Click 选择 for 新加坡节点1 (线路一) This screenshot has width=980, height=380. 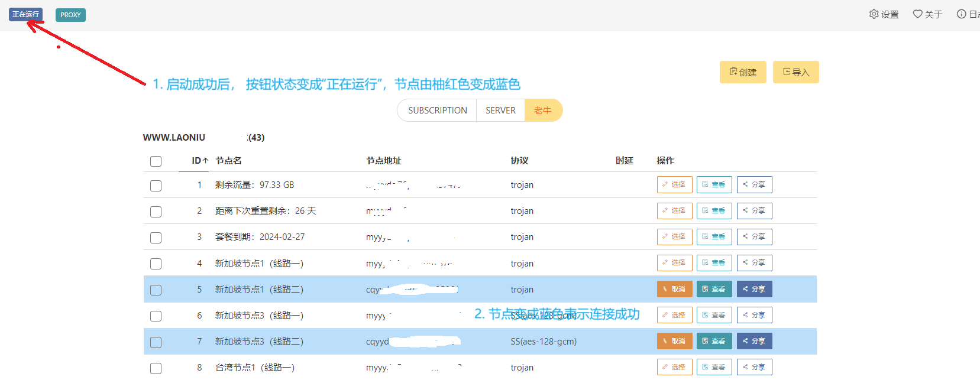674,263
